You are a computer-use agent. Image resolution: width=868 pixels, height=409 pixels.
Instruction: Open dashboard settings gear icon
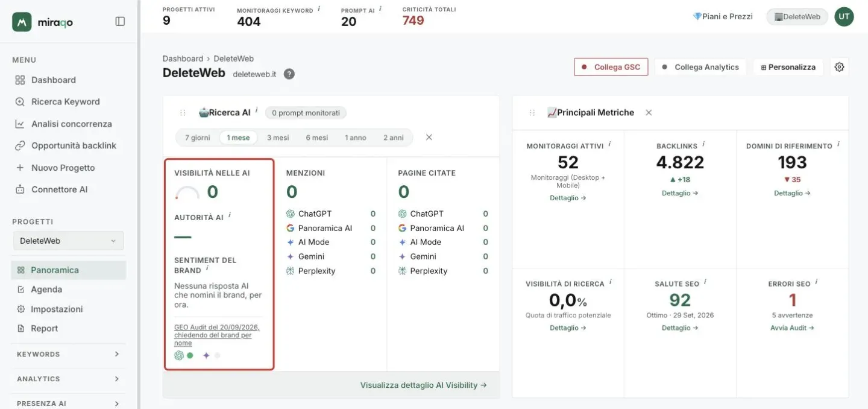coord(839,67)
